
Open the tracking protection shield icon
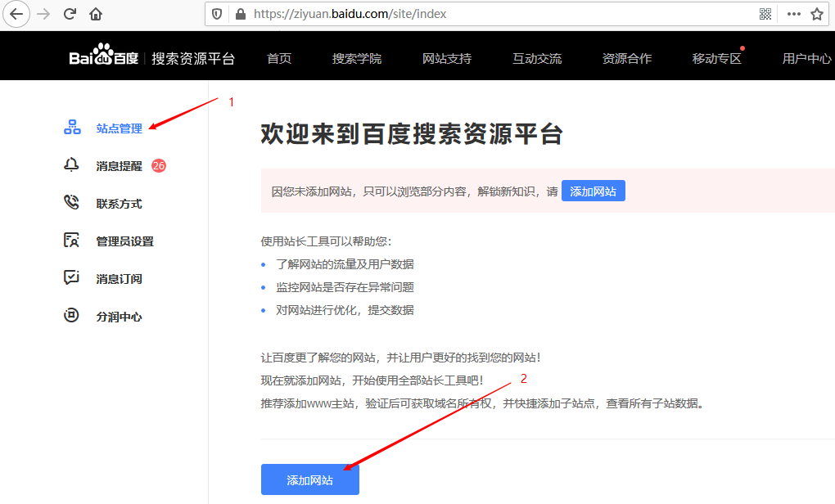217,14
